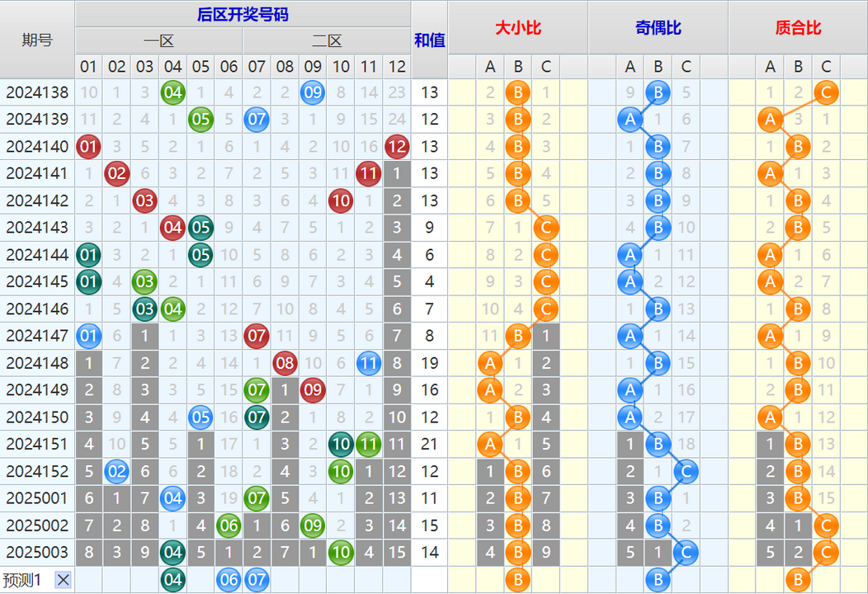Select the green 06 ball in row 2025002

(x=229, y=526)
